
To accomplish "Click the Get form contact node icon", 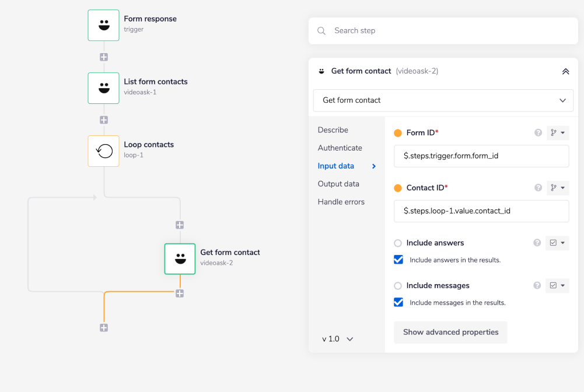I will pyautogui.click(x=180, y=258).
